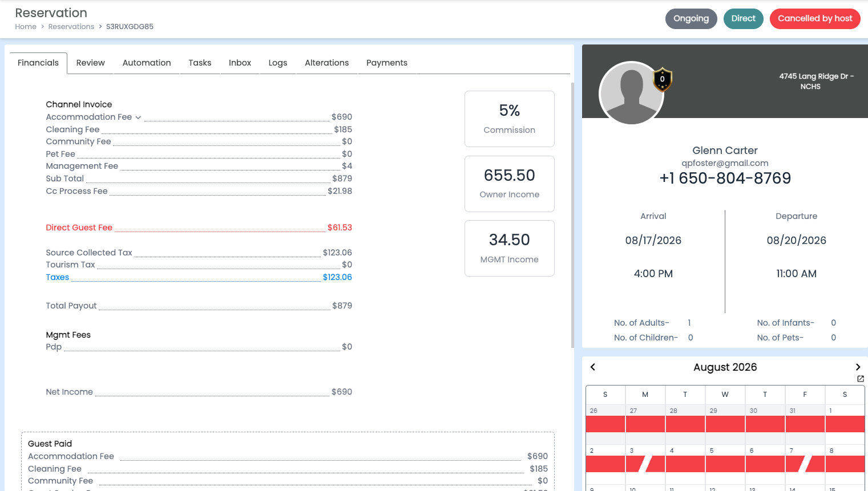Click the Home breadcrumb link
Viewport: 868px width, 491px height.
pyautogui.click(x=26, y=27)
